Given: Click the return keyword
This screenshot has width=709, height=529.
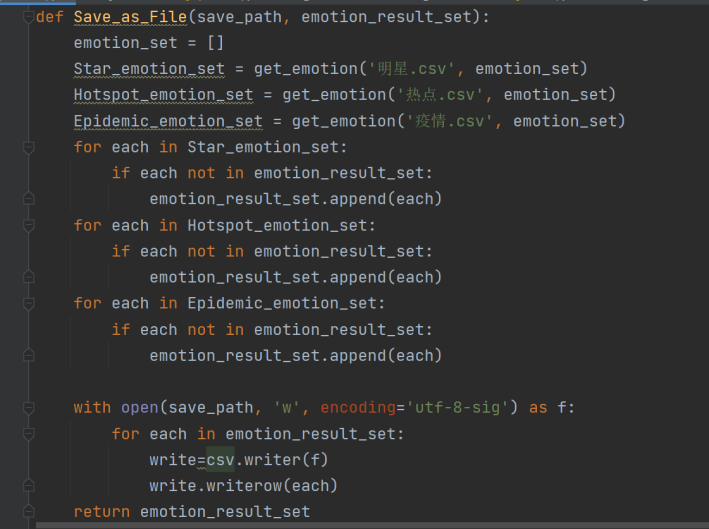Looking at the screenshot, I should (x=102, y=512).
